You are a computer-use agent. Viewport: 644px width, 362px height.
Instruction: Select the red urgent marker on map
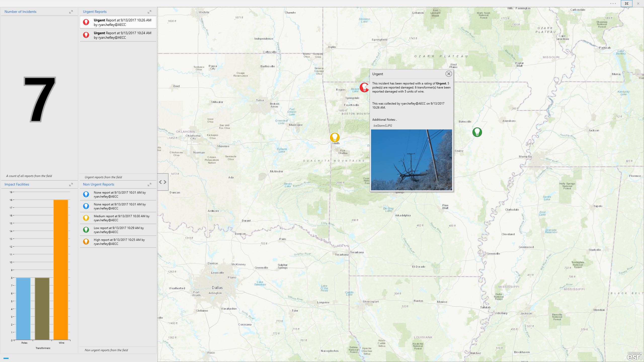click(x=364, y=87)
